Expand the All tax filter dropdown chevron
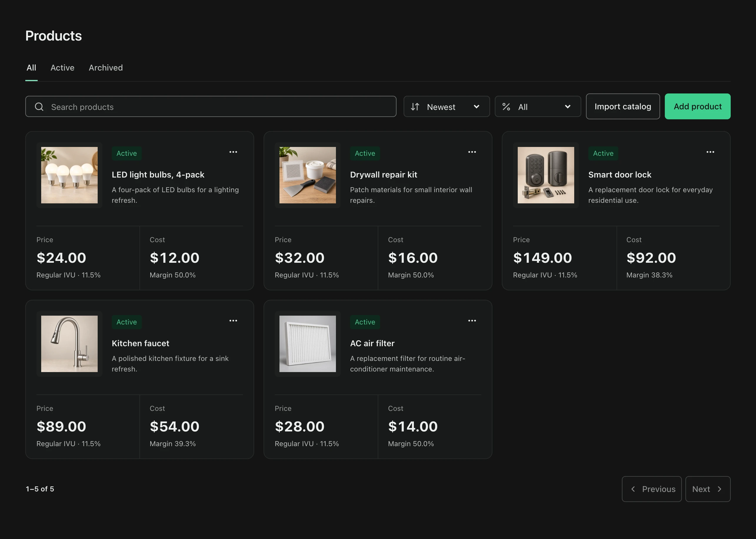 click(568, 107)
